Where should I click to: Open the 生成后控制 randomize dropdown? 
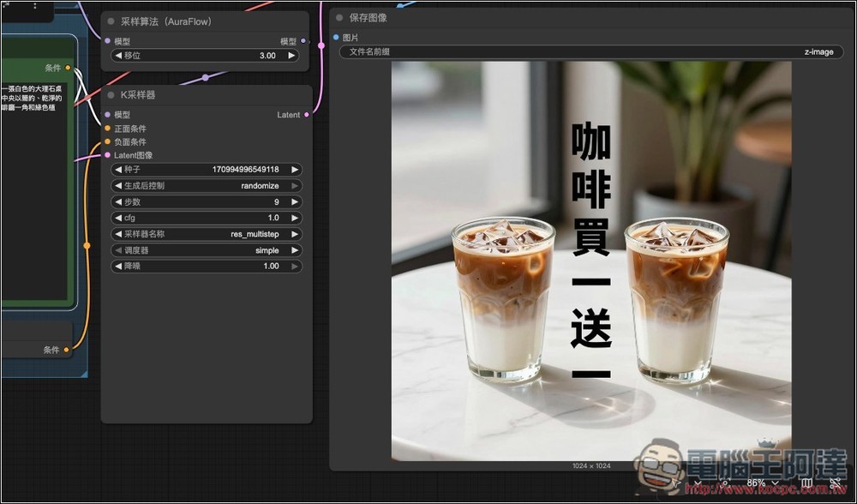click(206, 185)
